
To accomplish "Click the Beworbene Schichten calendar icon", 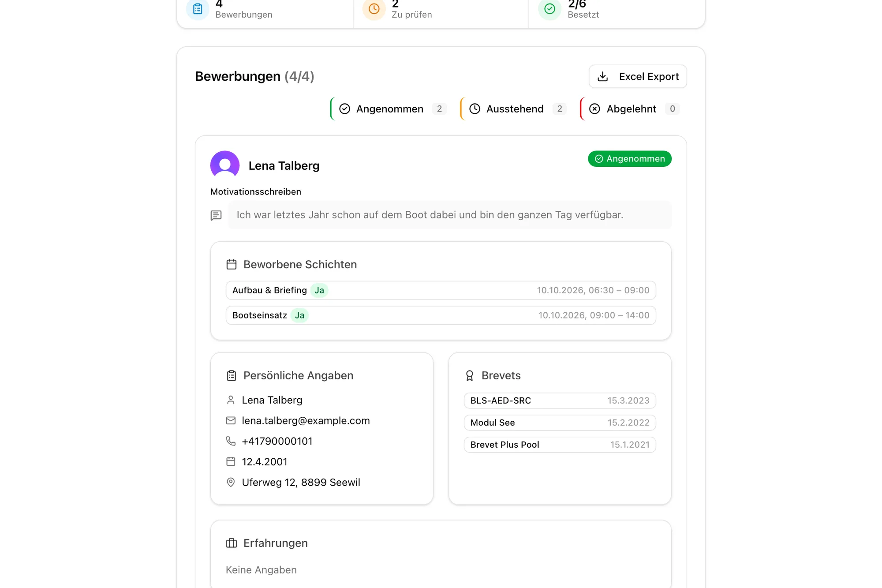I will 232,264.
